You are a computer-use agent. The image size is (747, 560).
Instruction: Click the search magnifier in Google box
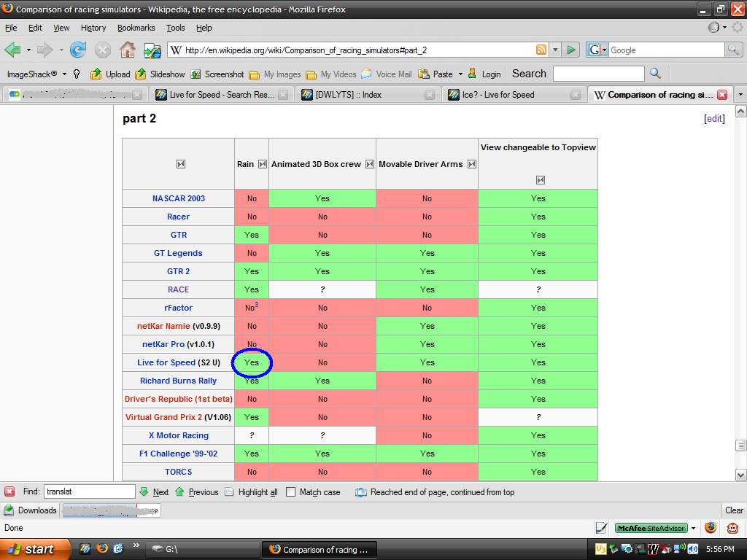tap(733, 50)
